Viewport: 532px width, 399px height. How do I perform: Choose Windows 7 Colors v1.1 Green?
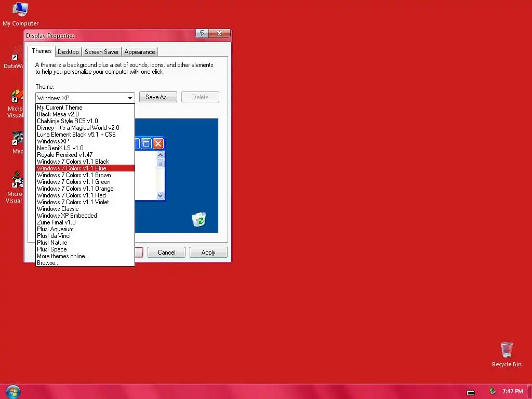pos(85,182)
